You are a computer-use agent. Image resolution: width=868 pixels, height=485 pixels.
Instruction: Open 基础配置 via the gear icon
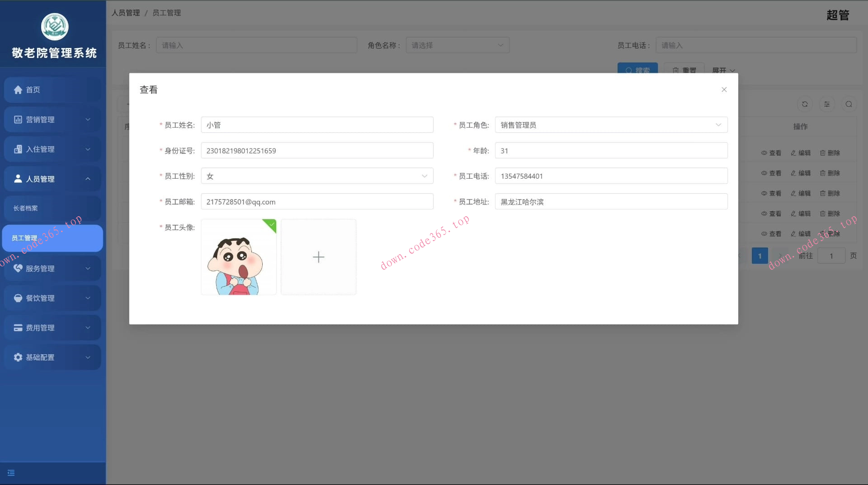[x=17, y=357]
